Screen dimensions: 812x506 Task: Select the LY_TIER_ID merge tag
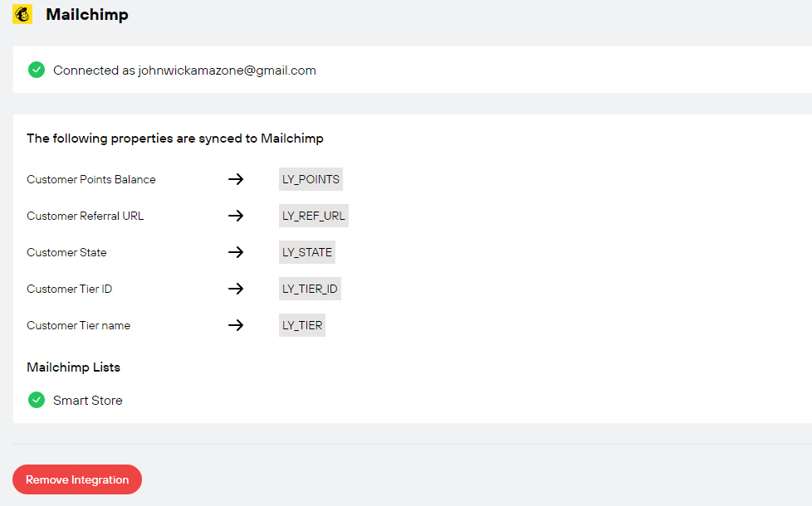pos(311,289)
